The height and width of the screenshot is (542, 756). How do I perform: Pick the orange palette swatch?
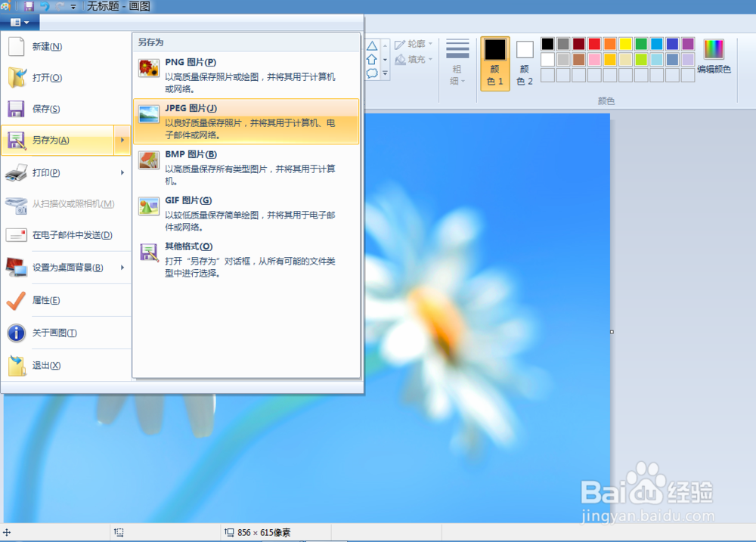point(610,44)
